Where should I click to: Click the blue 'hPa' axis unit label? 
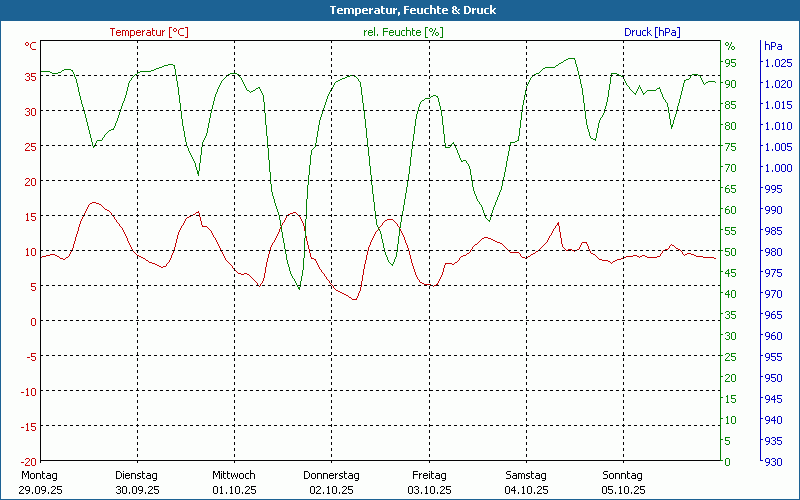[773, 46]
